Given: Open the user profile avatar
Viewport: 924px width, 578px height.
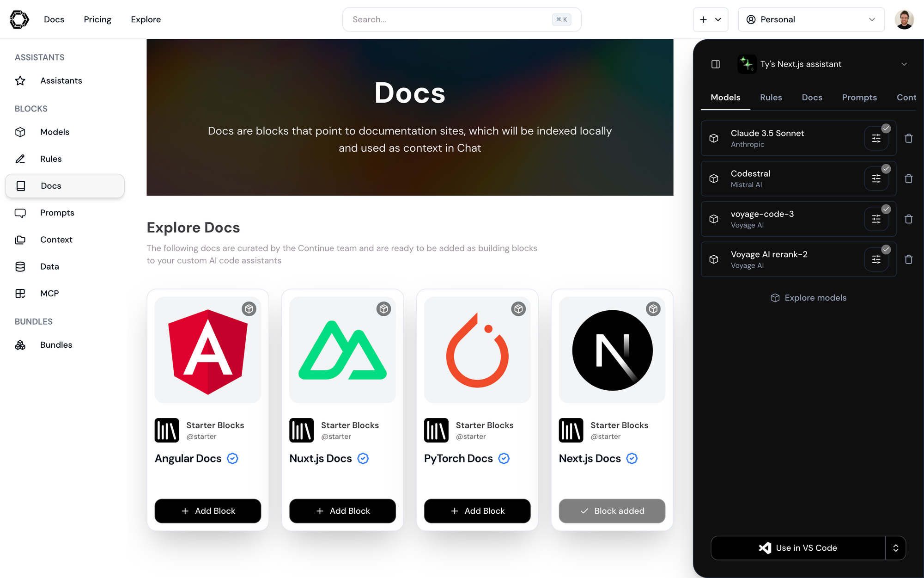Looking at the screenshot, I should point(904,19).
